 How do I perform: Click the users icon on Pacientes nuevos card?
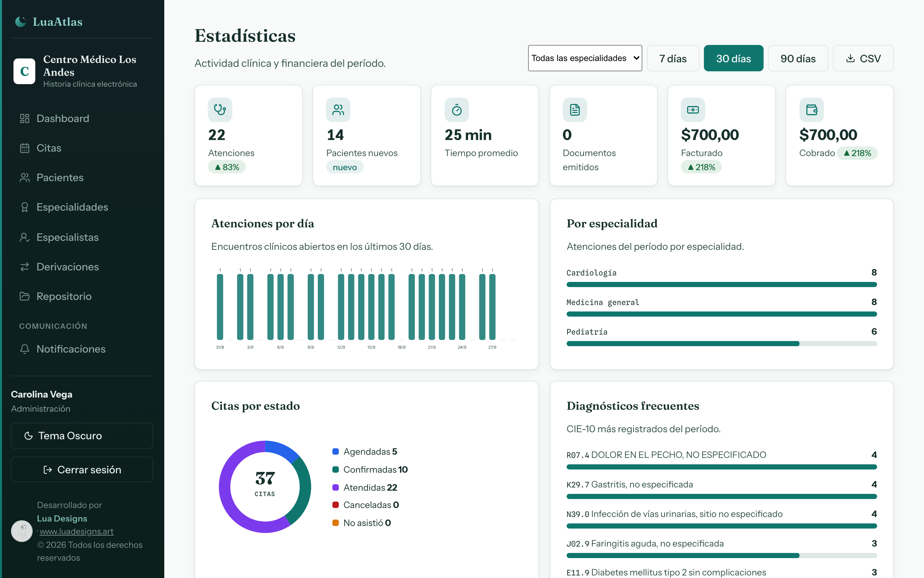click(x=338, y=110)
